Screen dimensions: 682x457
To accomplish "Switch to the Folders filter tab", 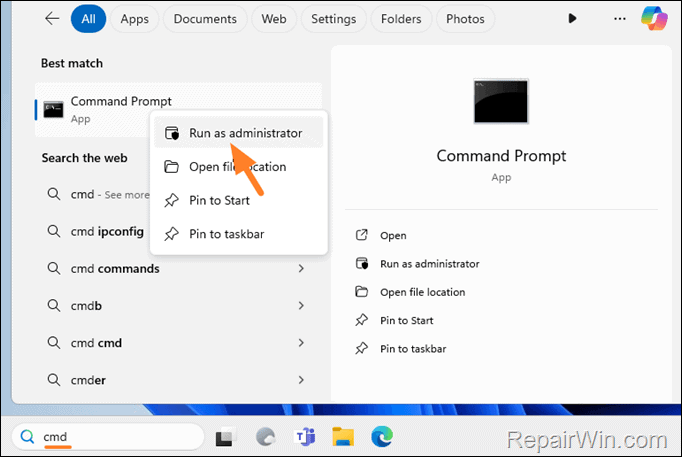I will (401, 19).
